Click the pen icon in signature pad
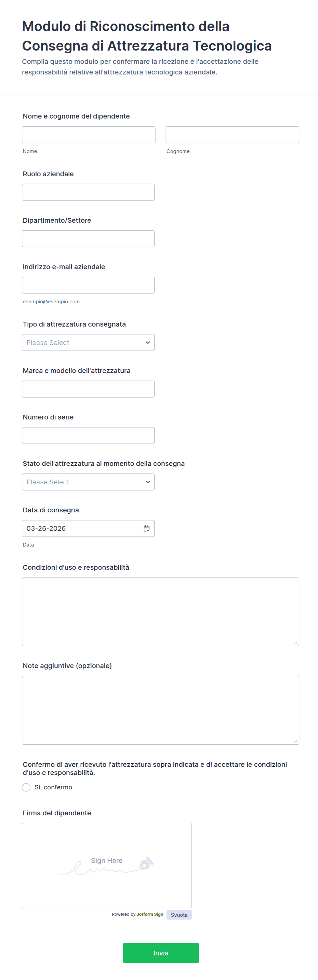Screen dimensions: 318x980 point(146,863)
